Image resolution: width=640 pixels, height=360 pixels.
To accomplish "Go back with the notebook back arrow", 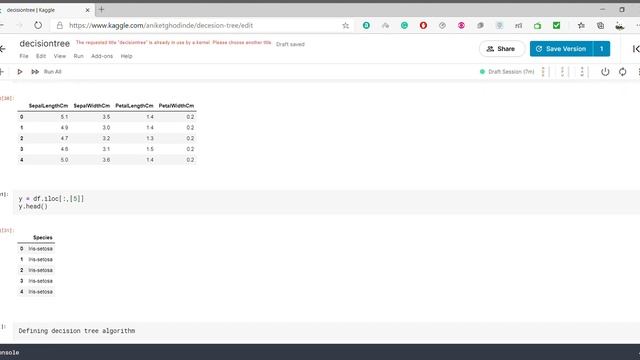I will 2,49.
